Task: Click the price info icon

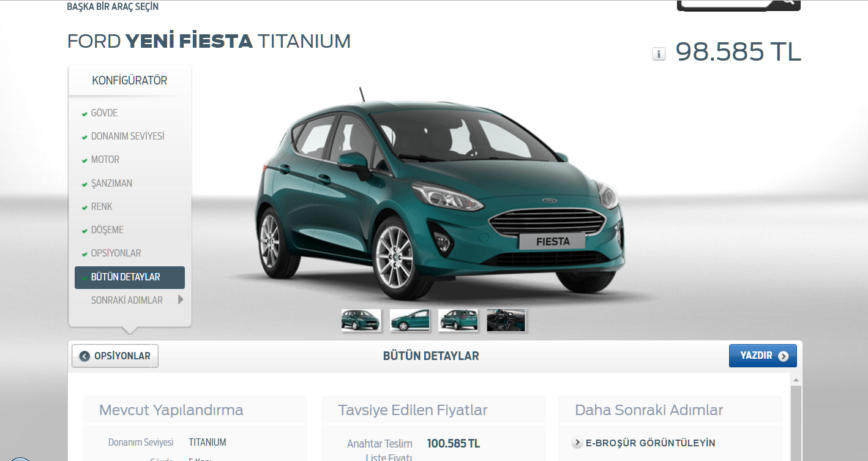Action: 659,54
